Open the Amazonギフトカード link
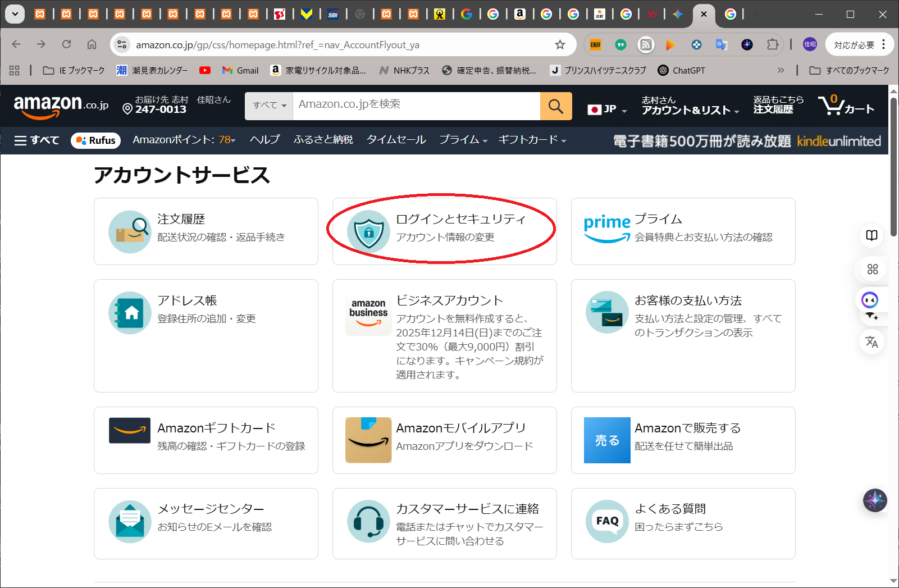 tap(216, 428)
